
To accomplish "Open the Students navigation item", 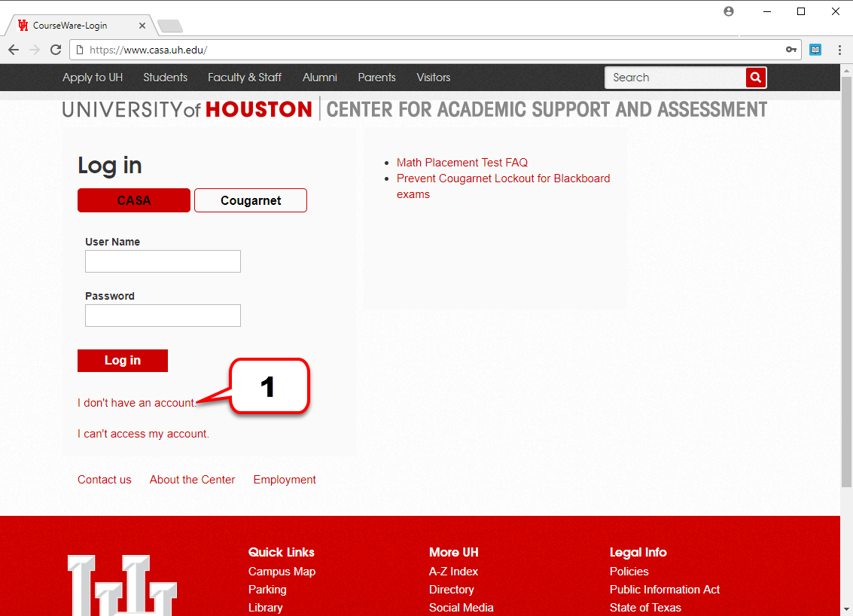I will tap(166, 78).
